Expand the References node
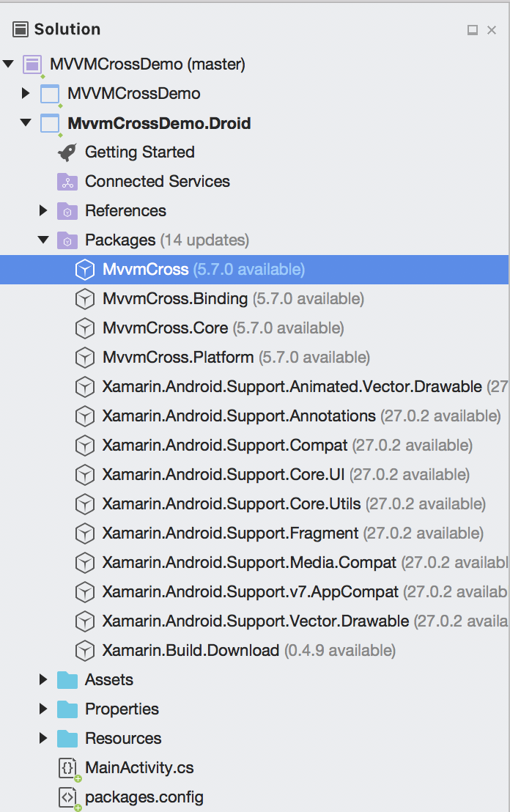The height and width of the screenshot is (812, 510). (x=42, y=210)
